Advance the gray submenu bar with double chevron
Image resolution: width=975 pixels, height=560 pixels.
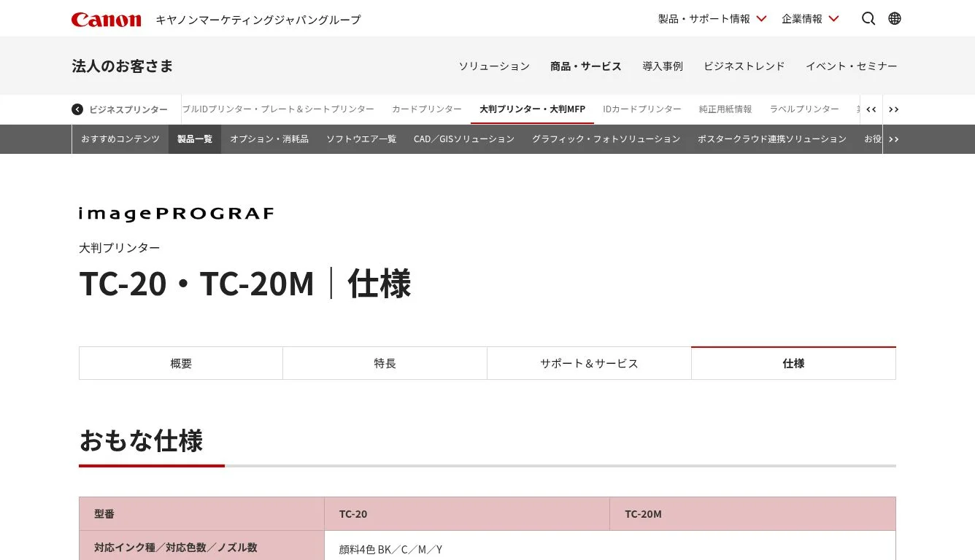(893, 139)
